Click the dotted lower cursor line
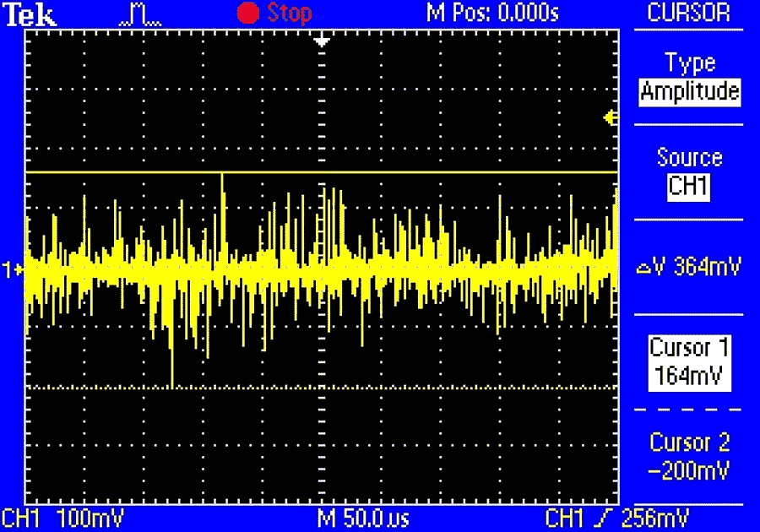This screenshot has width=760, height=532. 422,388
